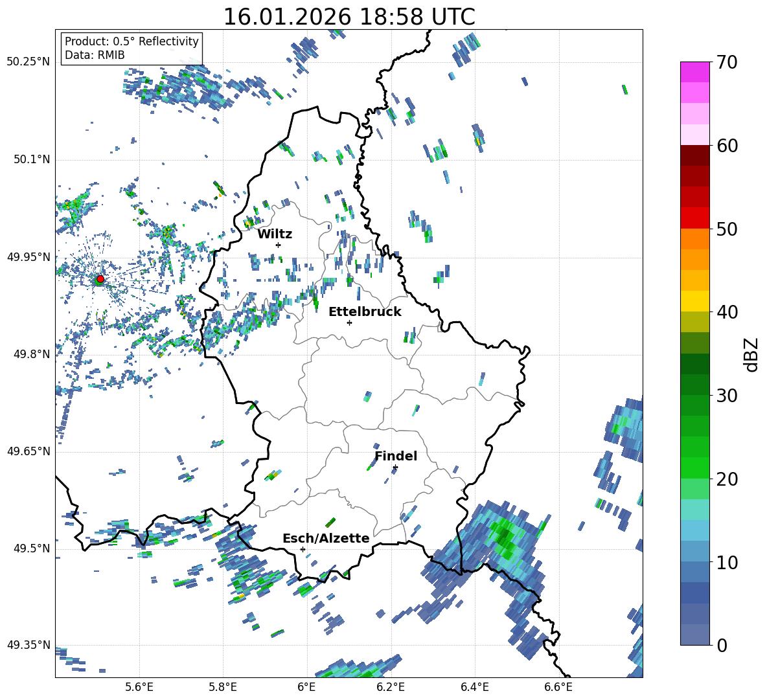767x700 pixels.
Task: Click the Esch/Alzette city label
Action: [326, 538]
